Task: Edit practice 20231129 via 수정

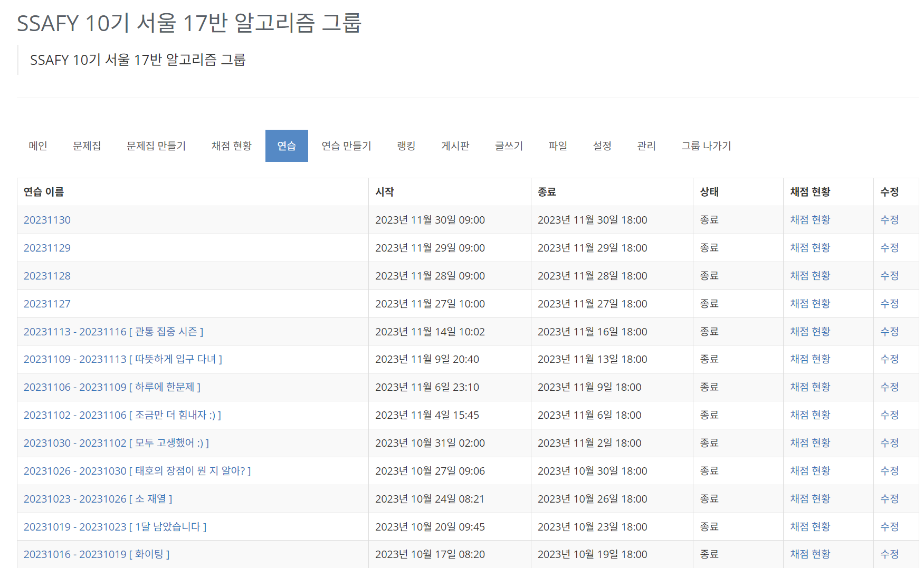Action: click(x=889, y=248)
